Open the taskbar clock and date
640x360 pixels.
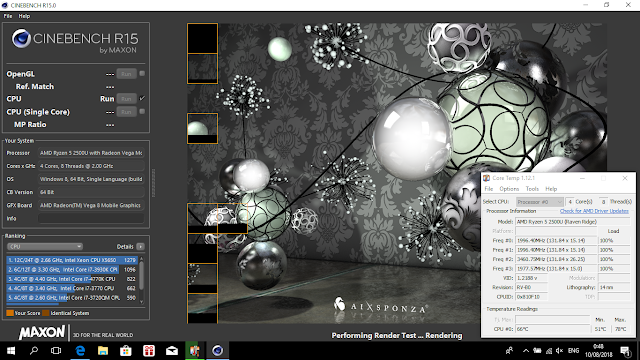pos(598,351)
